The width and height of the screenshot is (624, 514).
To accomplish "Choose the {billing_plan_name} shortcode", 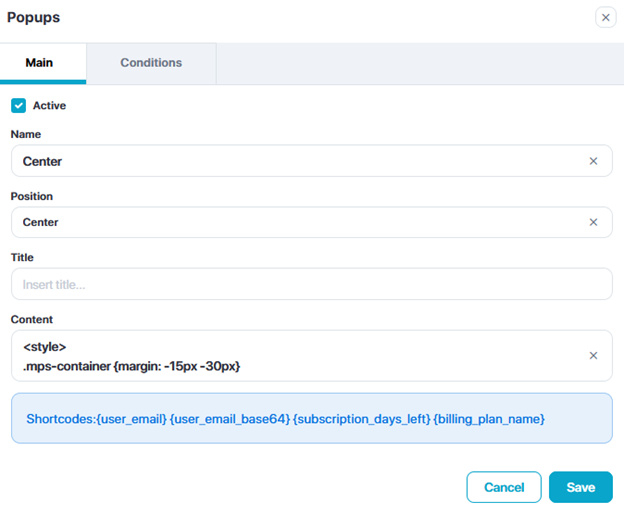I will 489,419.
